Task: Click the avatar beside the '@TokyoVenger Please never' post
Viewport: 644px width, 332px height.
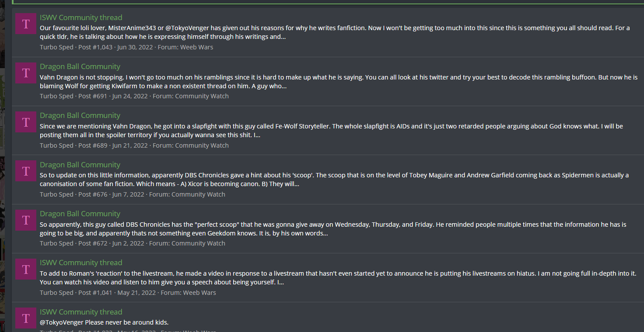Action: pos(26,318)
